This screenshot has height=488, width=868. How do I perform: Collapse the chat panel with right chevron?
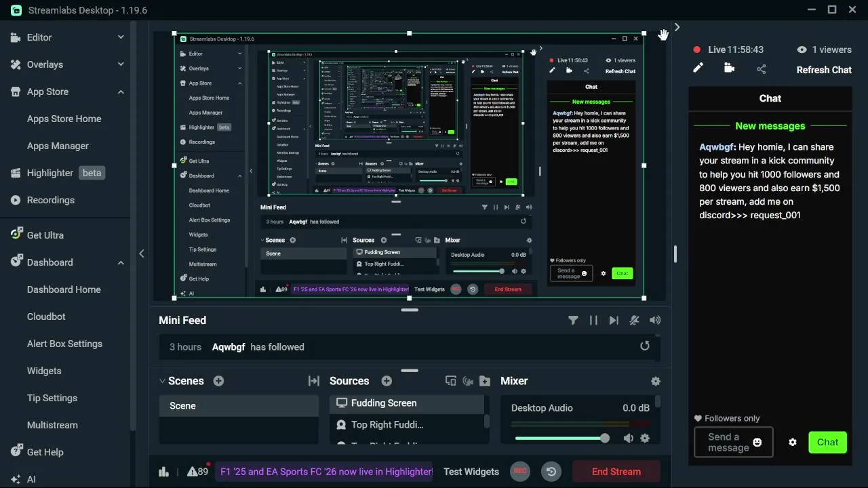coord(677,28)
